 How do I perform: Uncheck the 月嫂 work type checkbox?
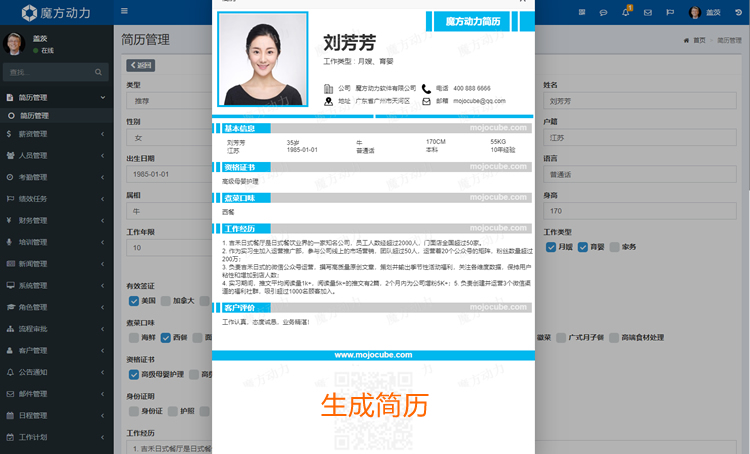(551, 247)
